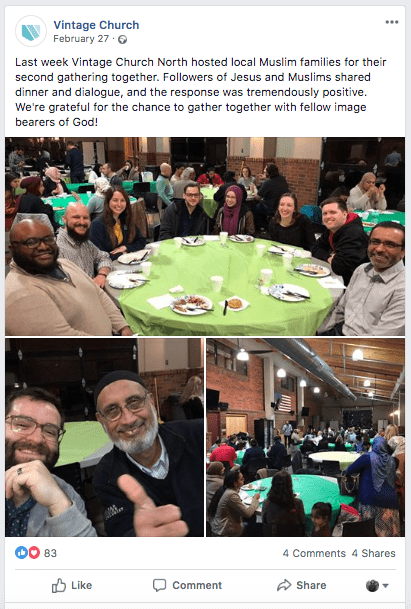
Task: Open the Vintage Church page link
Action: coord(96,25)
